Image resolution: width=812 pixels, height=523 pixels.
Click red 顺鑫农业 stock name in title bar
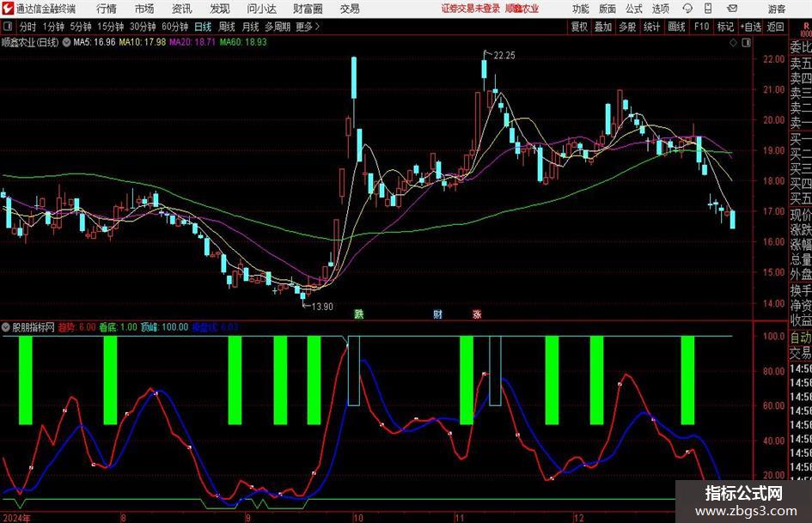click(x=522, y=9)
